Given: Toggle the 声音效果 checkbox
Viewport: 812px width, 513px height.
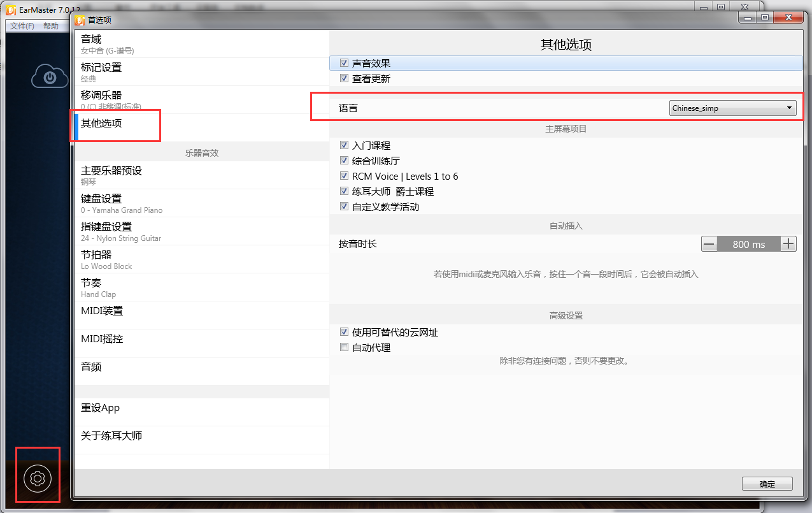Looking at the screenshot, I should 345,64.
